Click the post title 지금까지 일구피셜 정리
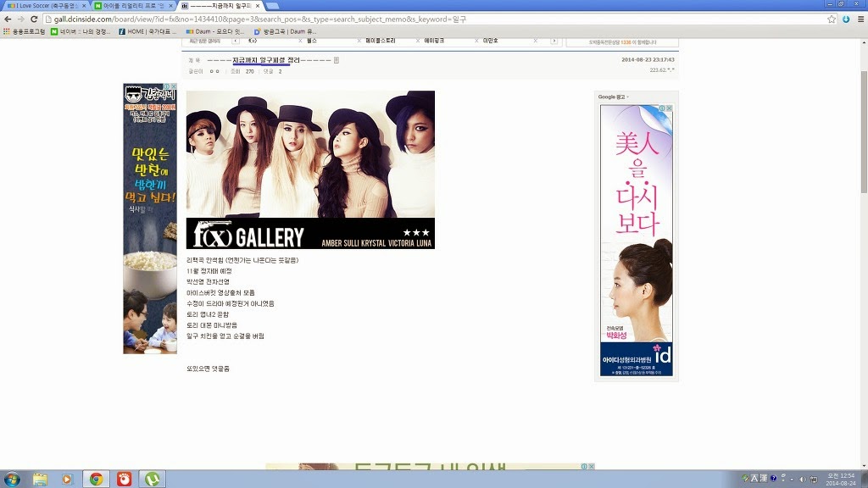This screenshot has width=868, height=488. [x=265, y=60]
